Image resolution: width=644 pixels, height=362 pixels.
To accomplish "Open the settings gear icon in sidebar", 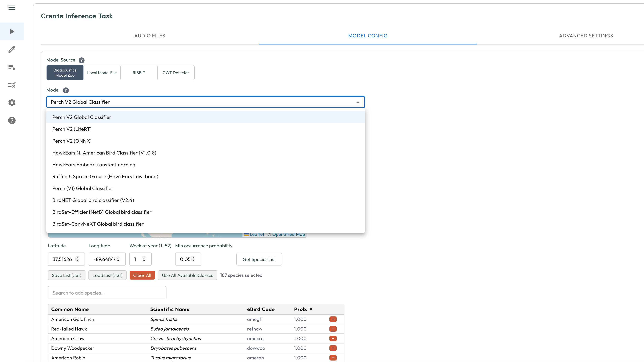I will 12,103.
